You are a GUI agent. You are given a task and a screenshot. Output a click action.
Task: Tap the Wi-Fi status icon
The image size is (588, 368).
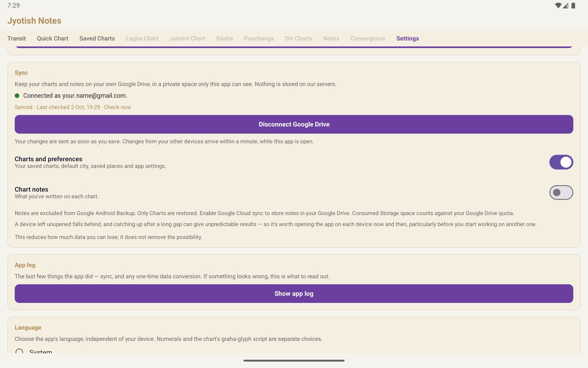[x=558, y=6]
